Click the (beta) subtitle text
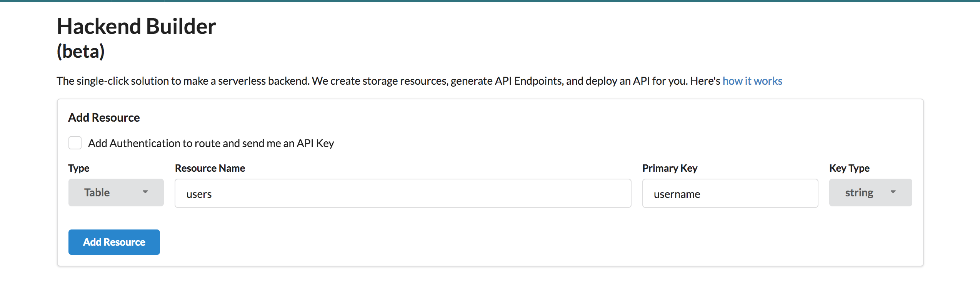980x288 pixels. tap(81, 51)
